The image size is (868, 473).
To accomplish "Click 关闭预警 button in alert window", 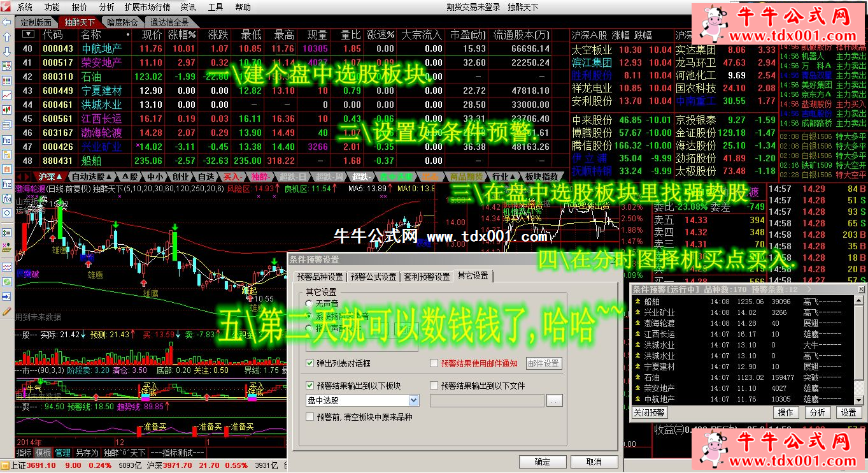I will (649, 412).
